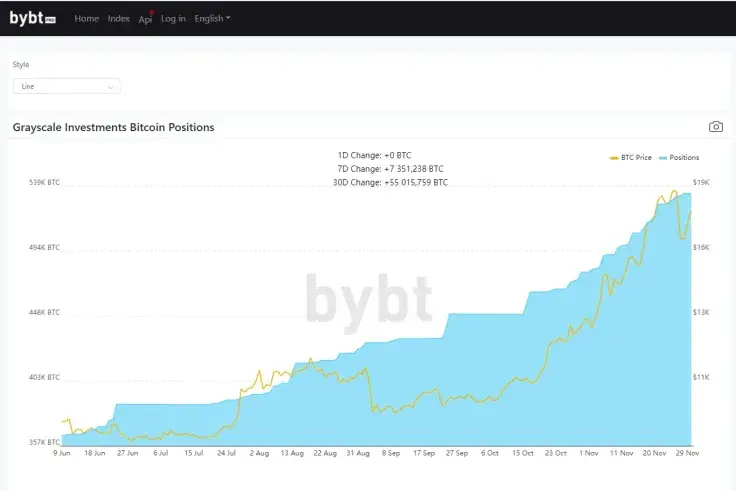
Task: Go to the Home menu item
Action: pyautogui.click(x=87, y=18)
